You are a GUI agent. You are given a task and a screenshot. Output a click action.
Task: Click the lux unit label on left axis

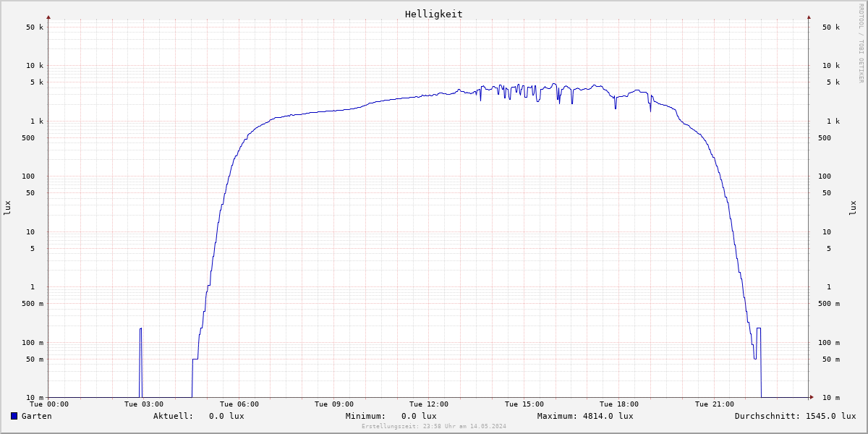(x=7, y=208)
